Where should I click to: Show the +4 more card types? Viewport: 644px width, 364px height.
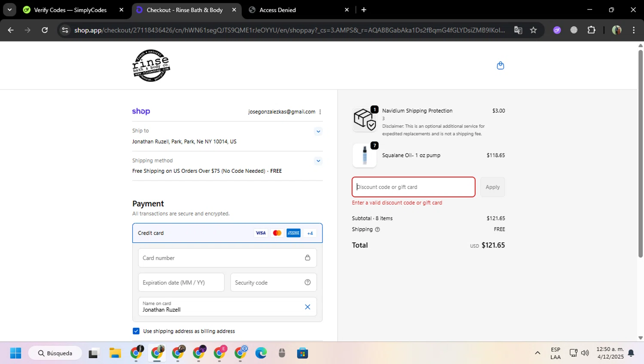pyautogui.click(x=310, y=233)
